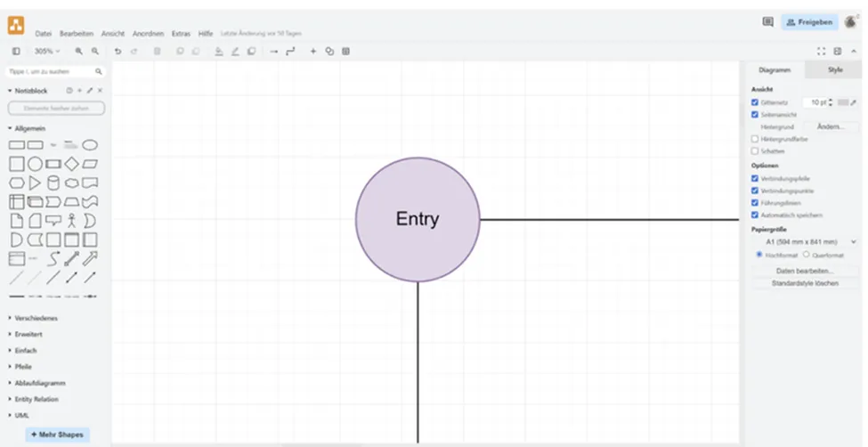Image resolution: width=868 pixels, height=447 pixels.
Task: Select the diamond shape in Allgemein
Action: (x=71, y=164)
